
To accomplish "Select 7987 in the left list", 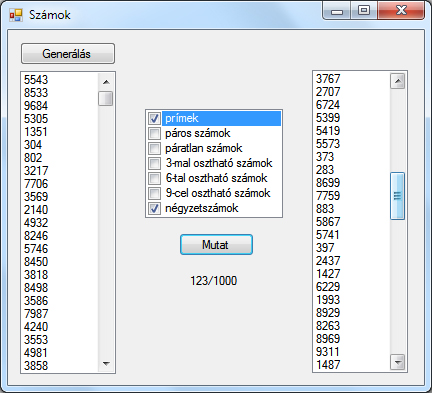I will 59,314.
